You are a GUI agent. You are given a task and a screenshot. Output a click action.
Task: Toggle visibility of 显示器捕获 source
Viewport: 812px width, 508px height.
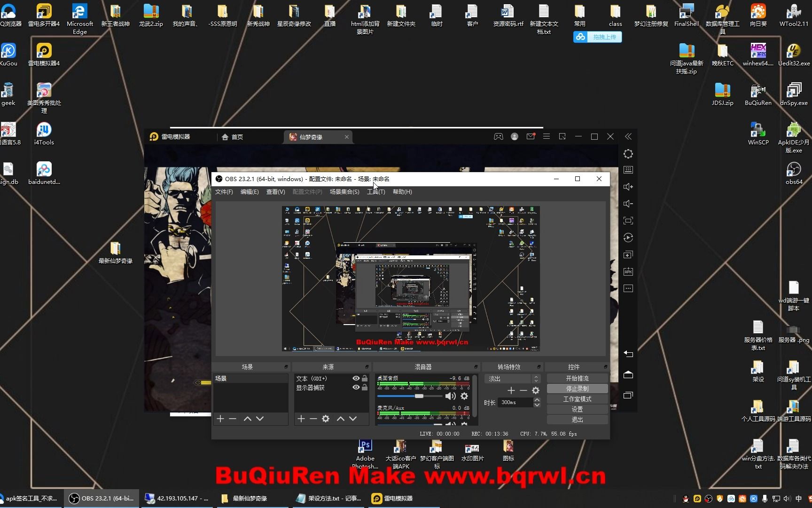pyautogui.click(x=356, y=388)
